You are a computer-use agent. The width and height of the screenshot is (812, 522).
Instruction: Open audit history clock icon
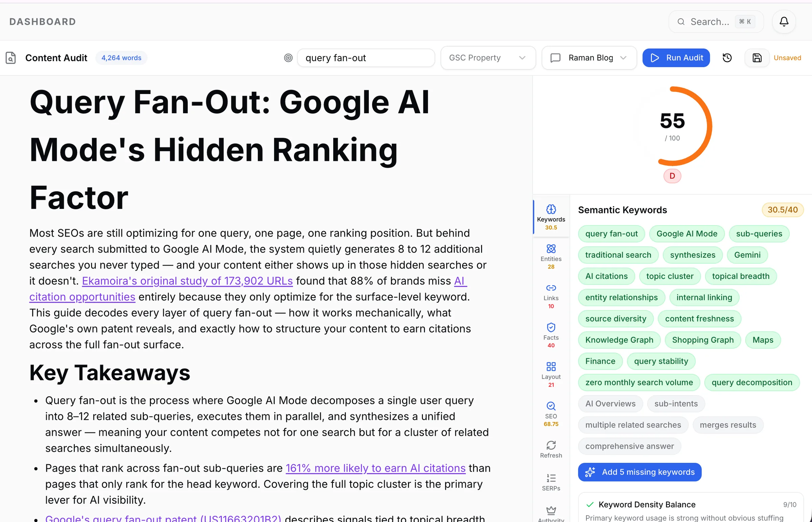(727, 58)
